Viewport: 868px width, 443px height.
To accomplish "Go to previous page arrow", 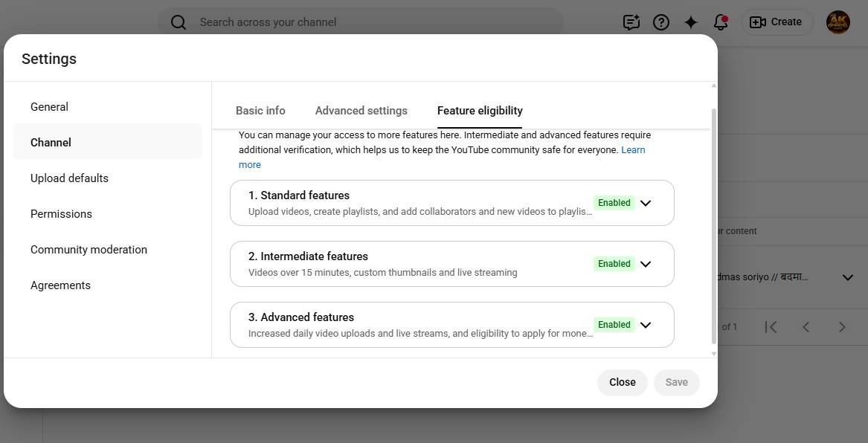I will tap(806, 327).
